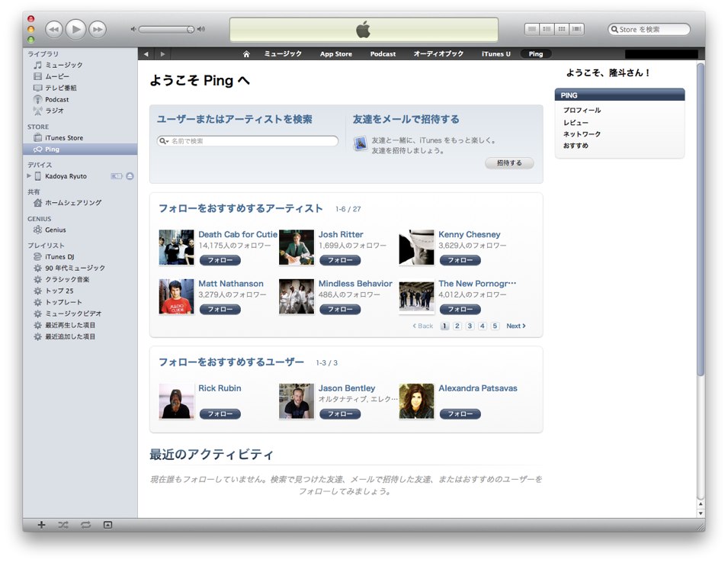Switch to album list view mode
This screenshot has width=728, height=566.
[547, 29]
